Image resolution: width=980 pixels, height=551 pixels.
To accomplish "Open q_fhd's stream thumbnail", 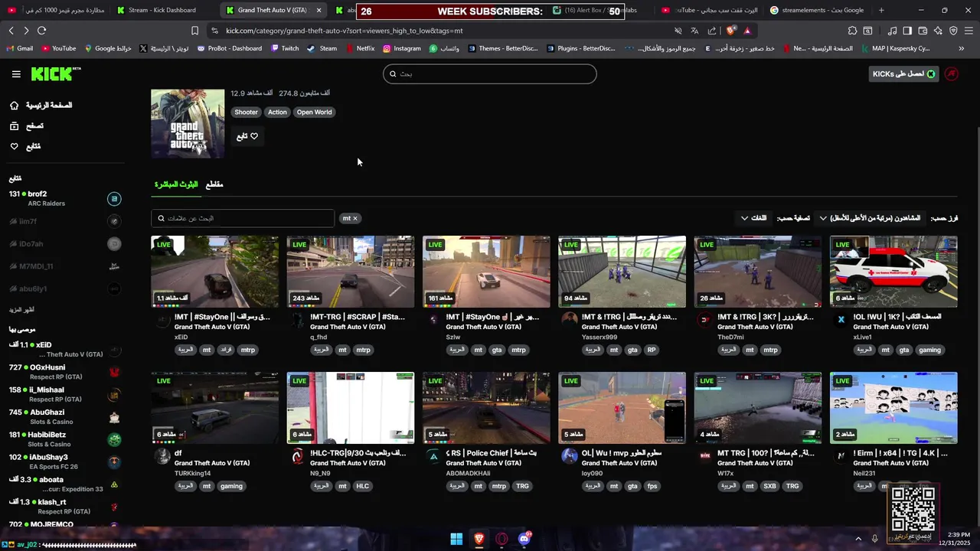I will pos(351,272).
